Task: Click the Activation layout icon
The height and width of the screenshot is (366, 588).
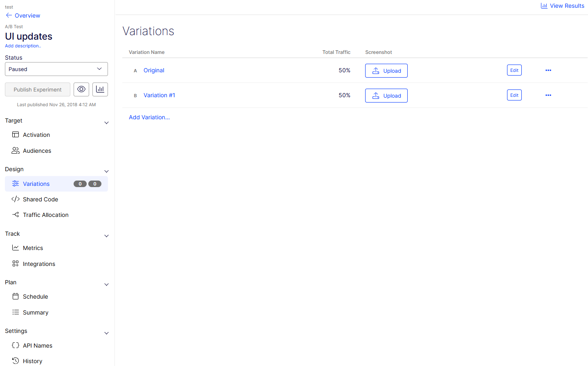Action: [x=16, y=135]
